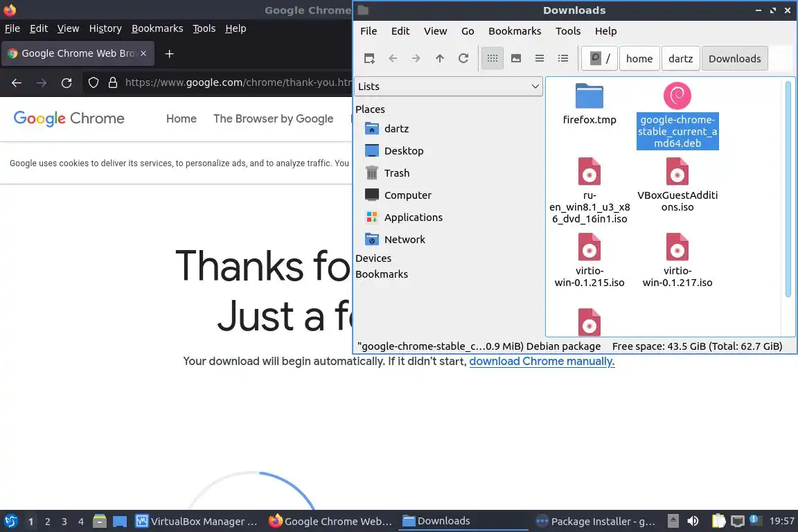798x532 pixels.
Task: Click the Firefox tracking protection shield icon
Action: point(93,82)
